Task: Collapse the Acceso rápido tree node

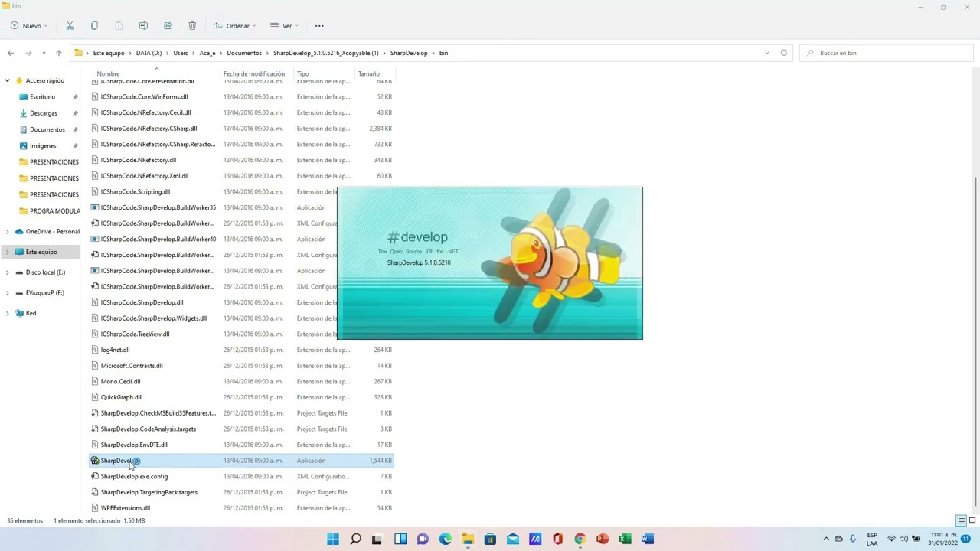Action: [x=8, y=80]
